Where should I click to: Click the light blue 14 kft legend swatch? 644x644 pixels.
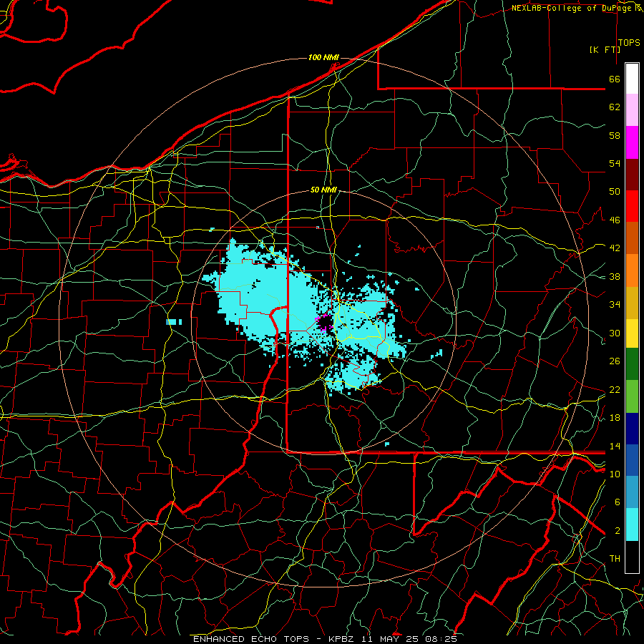tap(632, 492)
